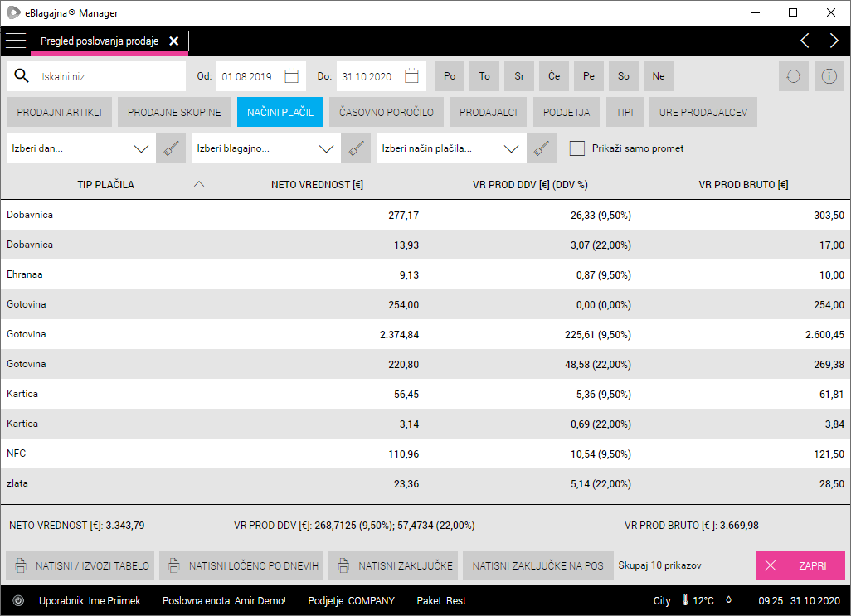Select Kartica row with 56,45
Image resolution: width=851 pixels, height=616 pixels.
(x=425, y=394)
